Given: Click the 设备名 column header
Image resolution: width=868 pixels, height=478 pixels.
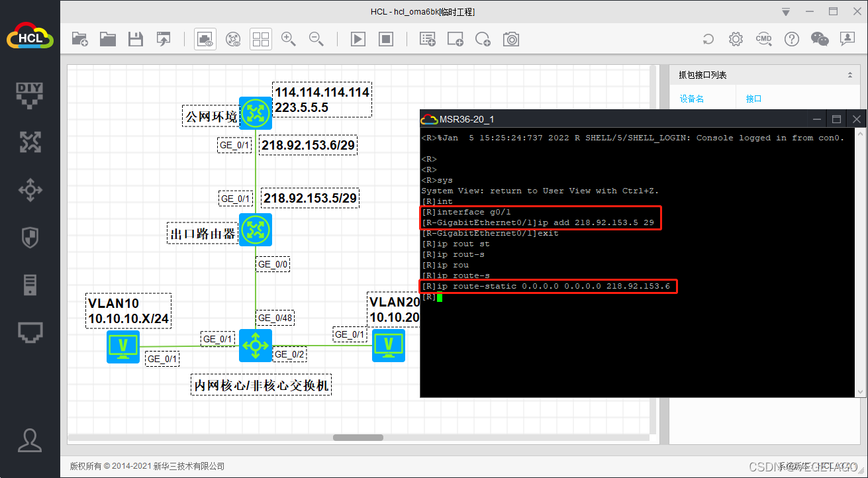Looking at the screenshot, I should pos(691,99).
